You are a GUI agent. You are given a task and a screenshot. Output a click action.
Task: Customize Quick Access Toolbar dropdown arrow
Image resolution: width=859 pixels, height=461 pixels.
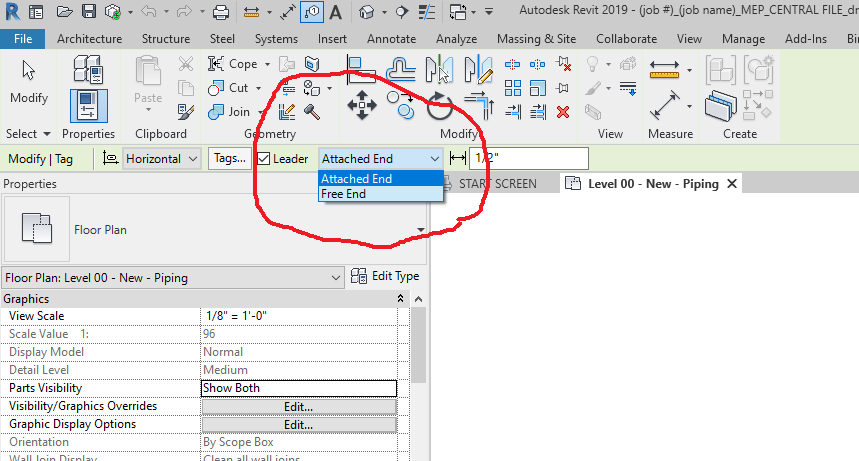489,12
